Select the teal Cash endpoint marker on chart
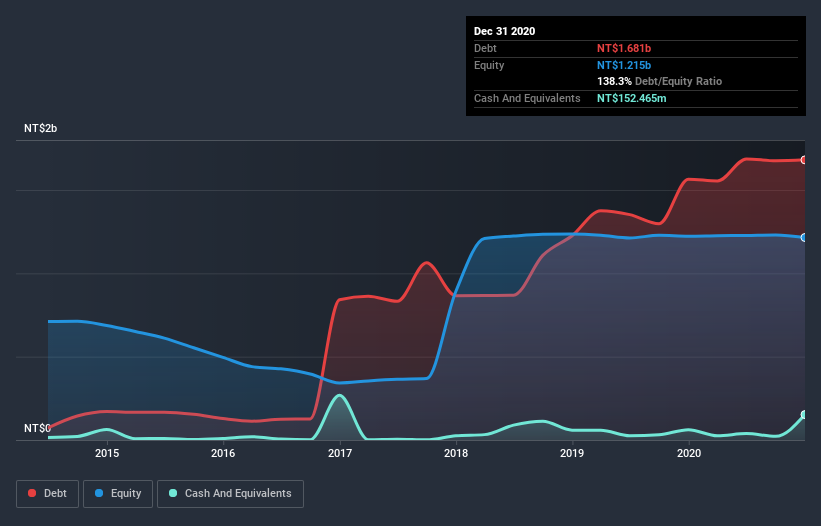The width and height of the screenshot is (821, 526). coord(804,415)
